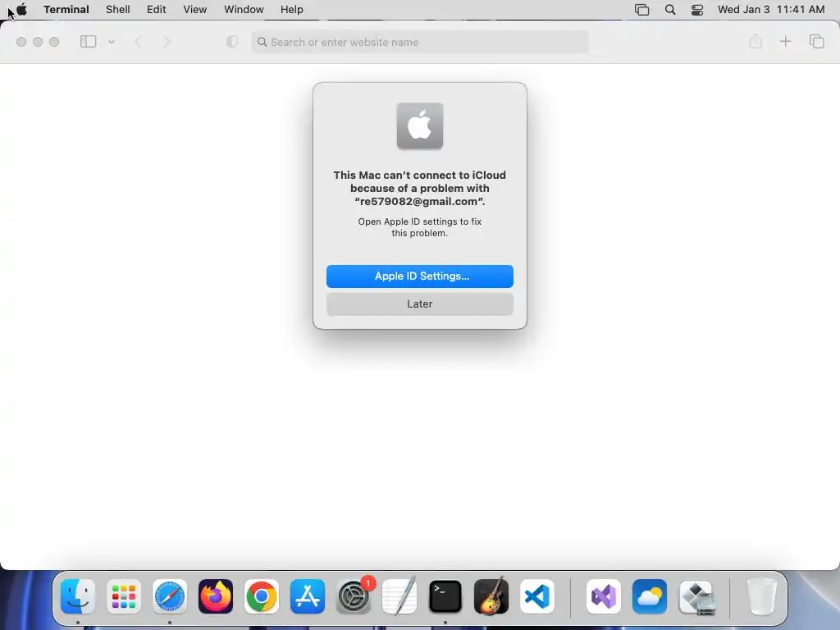This screenshot has width=840, height=630.
Task: Open App Store from the Dock
Action: point(308,596)
